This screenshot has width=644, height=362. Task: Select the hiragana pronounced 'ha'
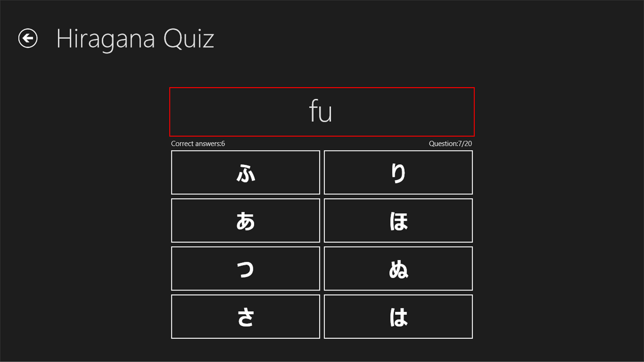(398, 316)
